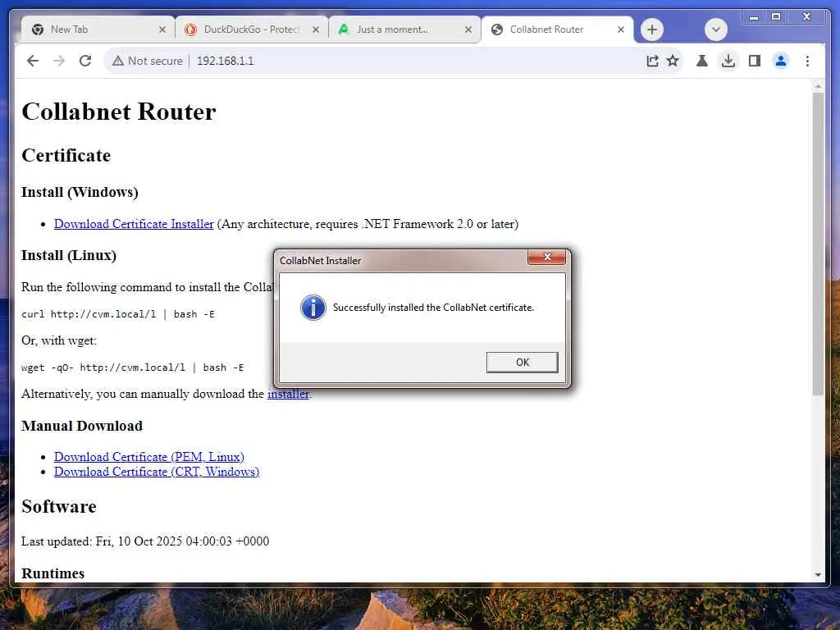The width and height of the screenshot is (840, 630).
Task: Open the Chrome profile menu
Action: tap(781, 61)
